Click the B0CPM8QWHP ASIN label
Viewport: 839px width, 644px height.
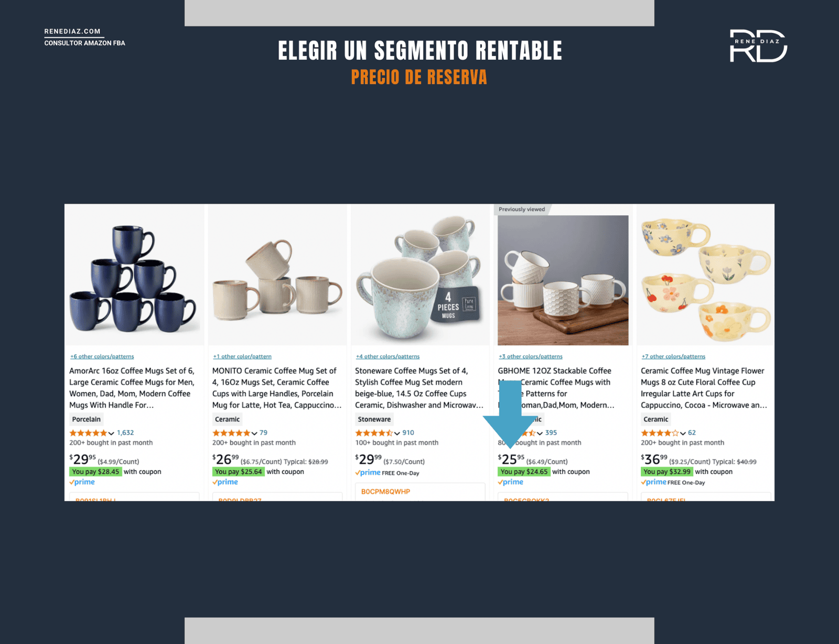(x=385, y=492)
